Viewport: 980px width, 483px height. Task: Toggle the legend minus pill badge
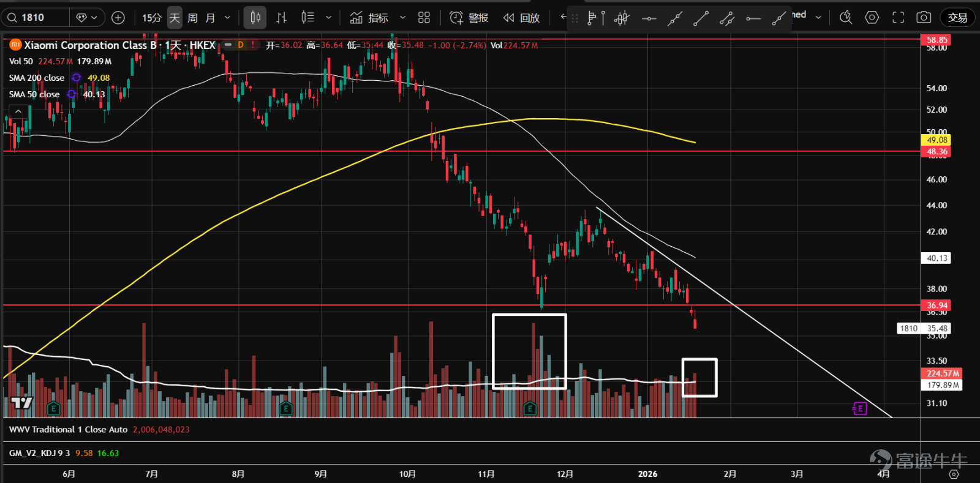click(x=228, y=45)
